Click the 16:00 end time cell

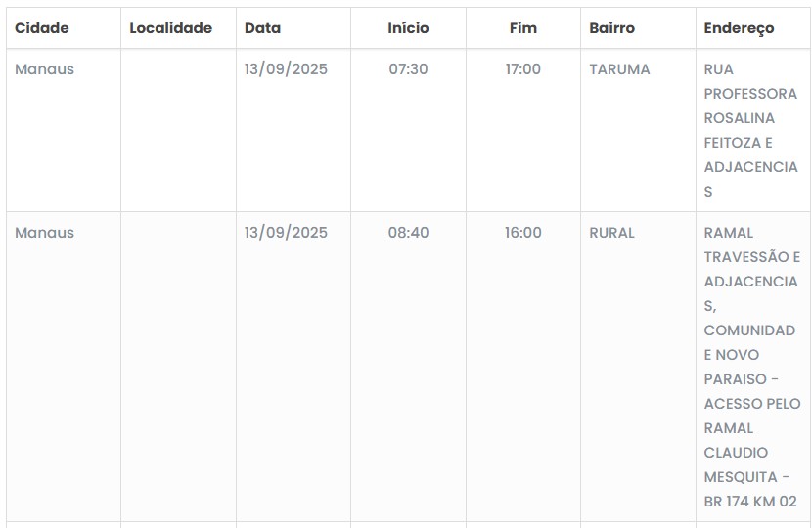(x=523, y=233)
